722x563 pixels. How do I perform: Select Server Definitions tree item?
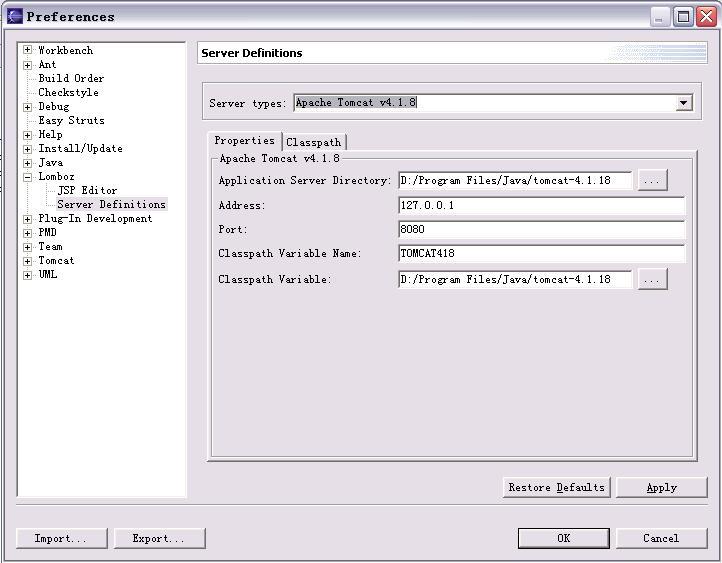(111, 204)
